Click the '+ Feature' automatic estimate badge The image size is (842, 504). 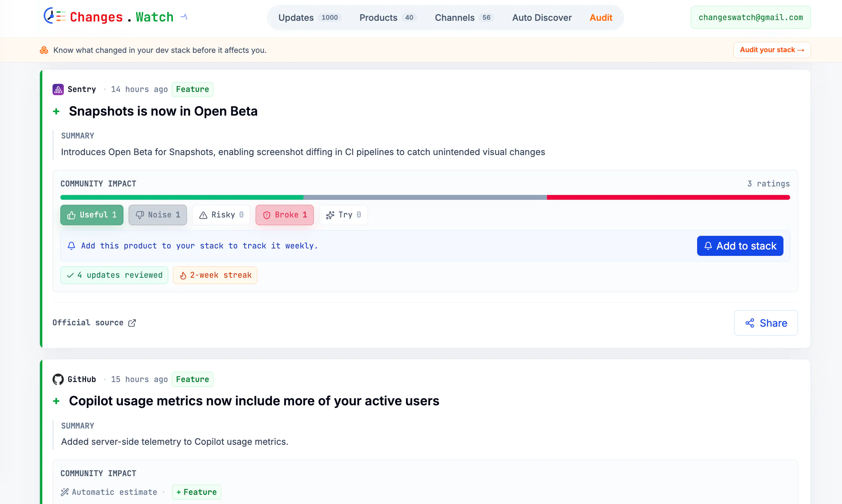click(196, 492)
